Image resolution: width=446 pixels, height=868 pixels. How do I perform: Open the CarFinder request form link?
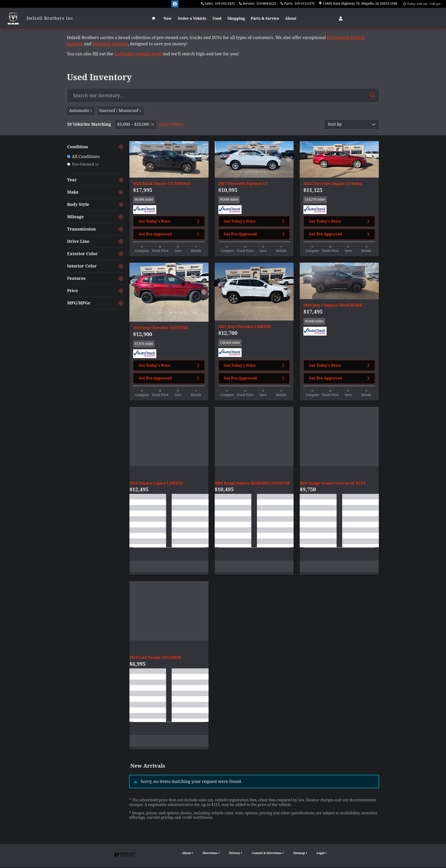pyautogui.click(x=138, y=54)
